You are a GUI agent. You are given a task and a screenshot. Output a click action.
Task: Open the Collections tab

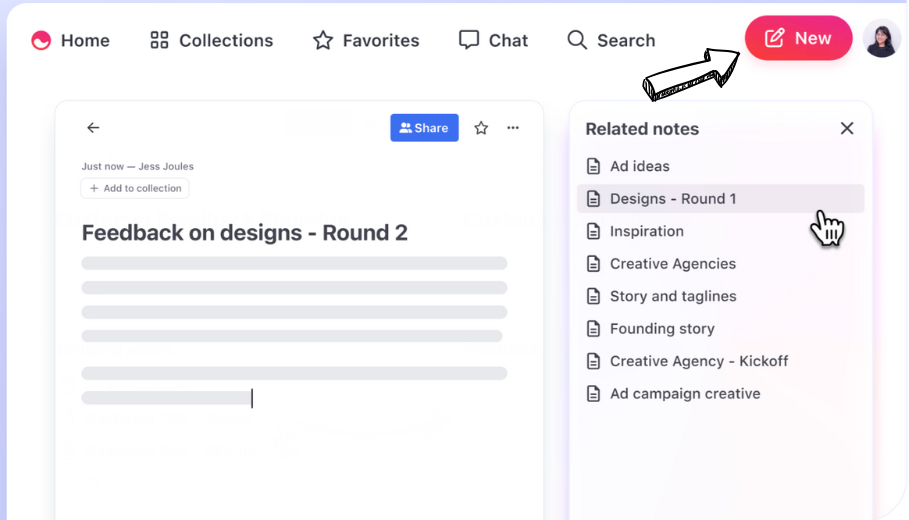coord(211,41)
